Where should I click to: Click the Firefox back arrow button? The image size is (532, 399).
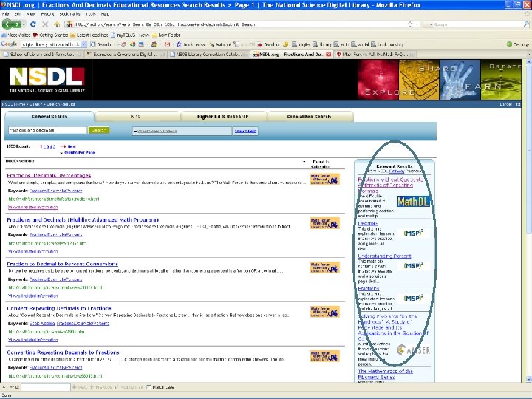pyautogui.click(x=7, y=24)
